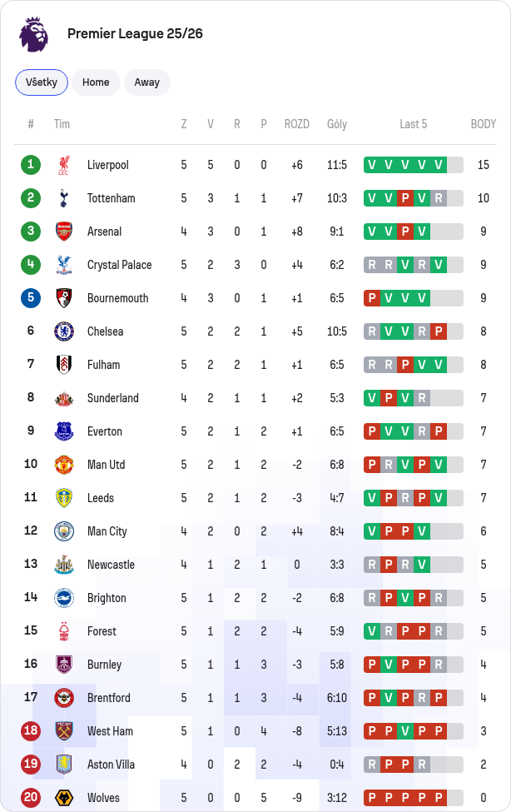Viewport: 511px width, 812px height.
Task: Select the Arsenal cannon crest
Action: coord(64,232)
